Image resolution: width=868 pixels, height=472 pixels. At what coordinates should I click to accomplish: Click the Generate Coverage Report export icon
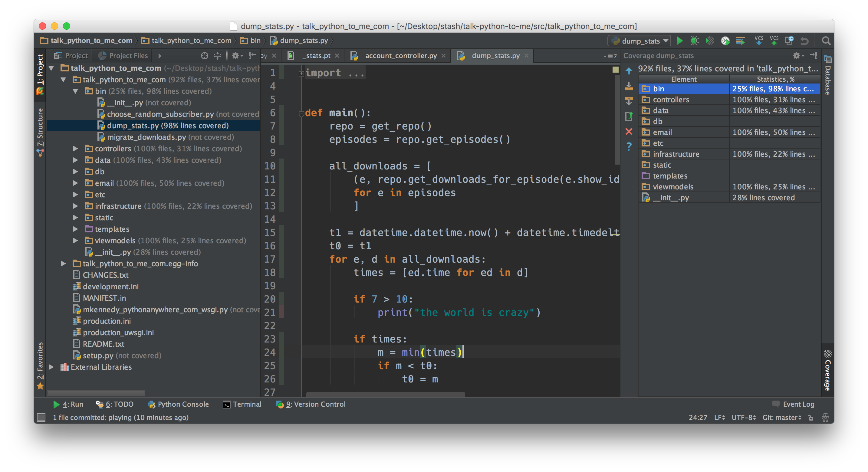point(629,116)
